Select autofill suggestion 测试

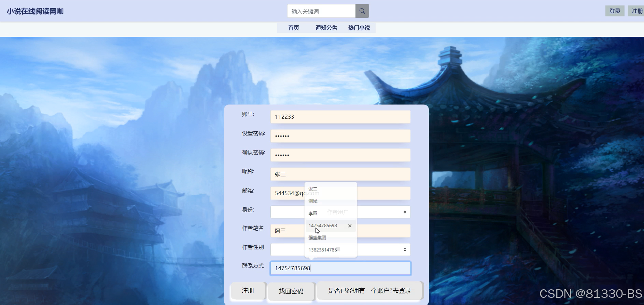click(x=331, y=201)
